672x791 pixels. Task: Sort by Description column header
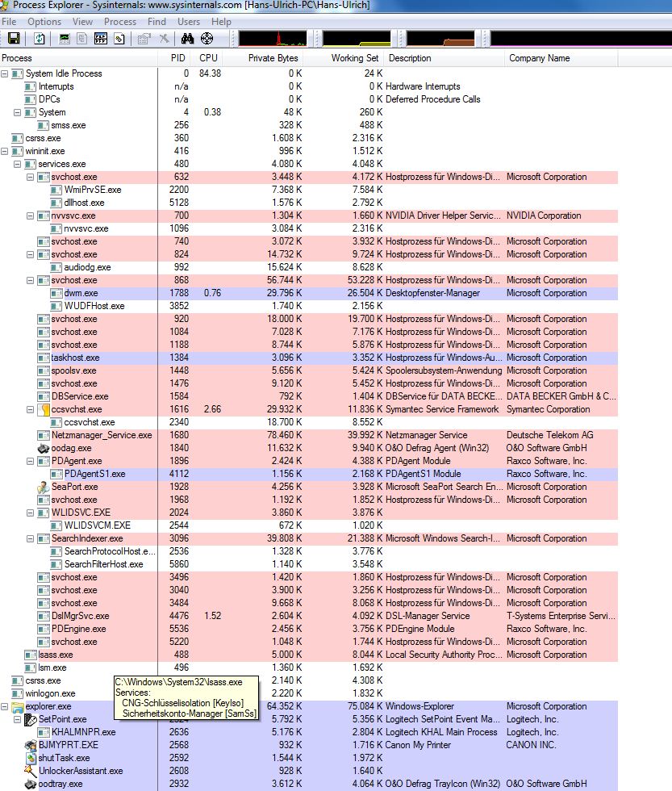click(445, 58)
